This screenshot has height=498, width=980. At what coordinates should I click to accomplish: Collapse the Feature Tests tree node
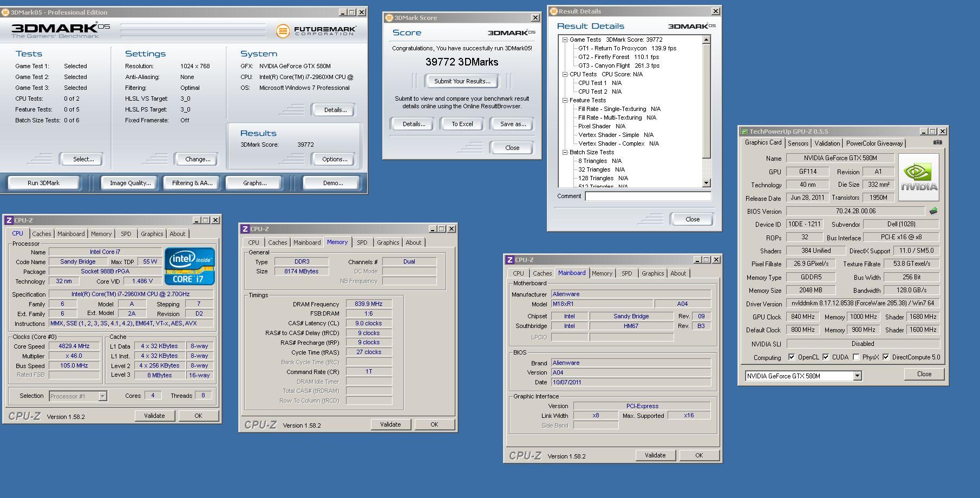click(565, 100)
